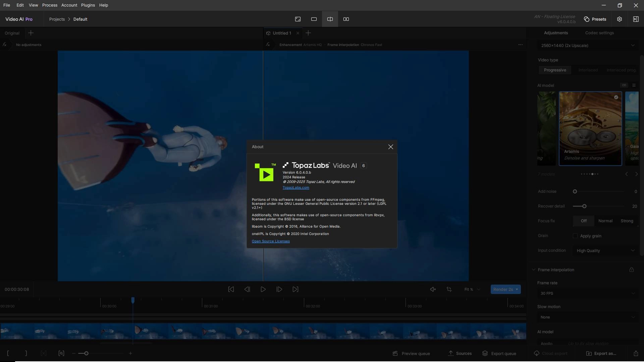Select Interlaced prog. video type
The width and height of the screenshot is (644, 362).
point(621,70)
